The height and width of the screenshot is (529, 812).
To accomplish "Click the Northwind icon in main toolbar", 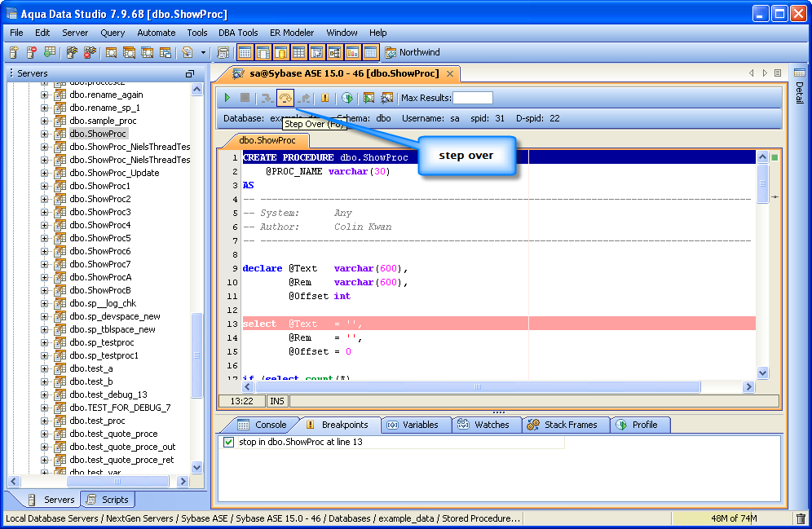I will pyautogui.click(x=391, y=52).
